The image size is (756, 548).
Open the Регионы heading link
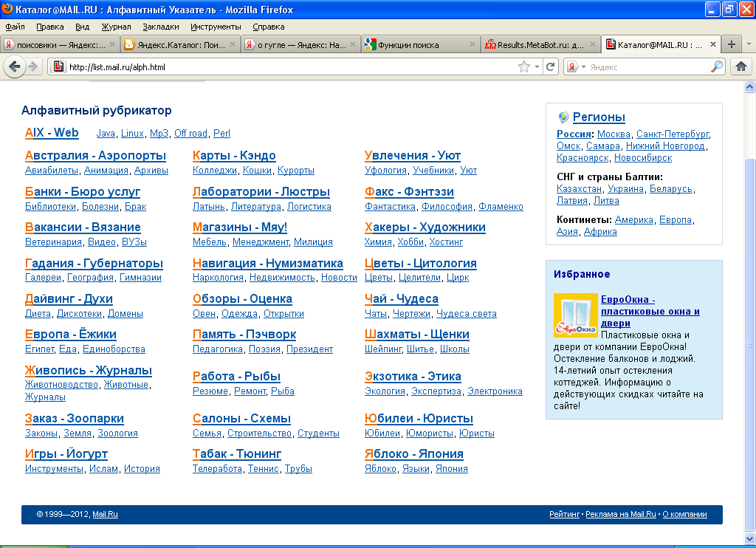pyautogui.click(x=599, y=117)
